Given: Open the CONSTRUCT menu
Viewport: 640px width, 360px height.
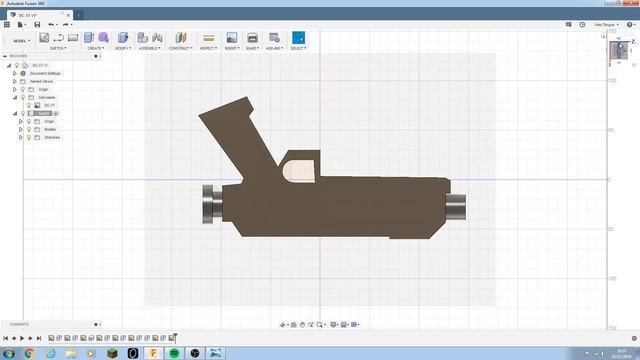Looking at the screenshot, I should click(x=180, y=48).
